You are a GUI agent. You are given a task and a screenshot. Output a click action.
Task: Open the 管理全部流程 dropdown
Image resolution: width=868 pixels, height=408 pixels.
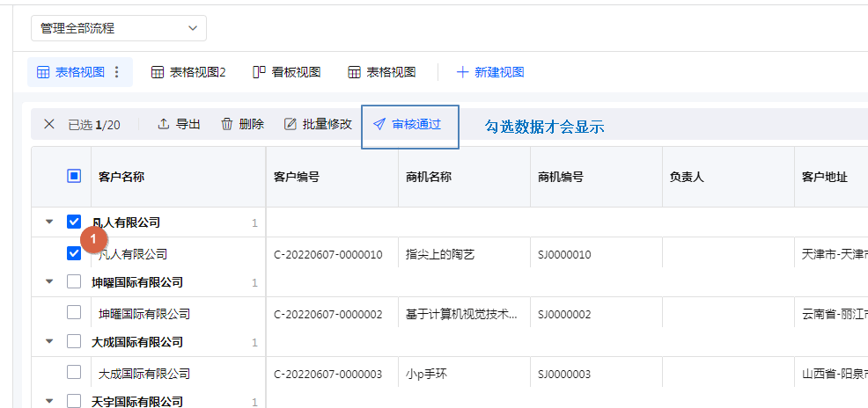click(119, 28)
